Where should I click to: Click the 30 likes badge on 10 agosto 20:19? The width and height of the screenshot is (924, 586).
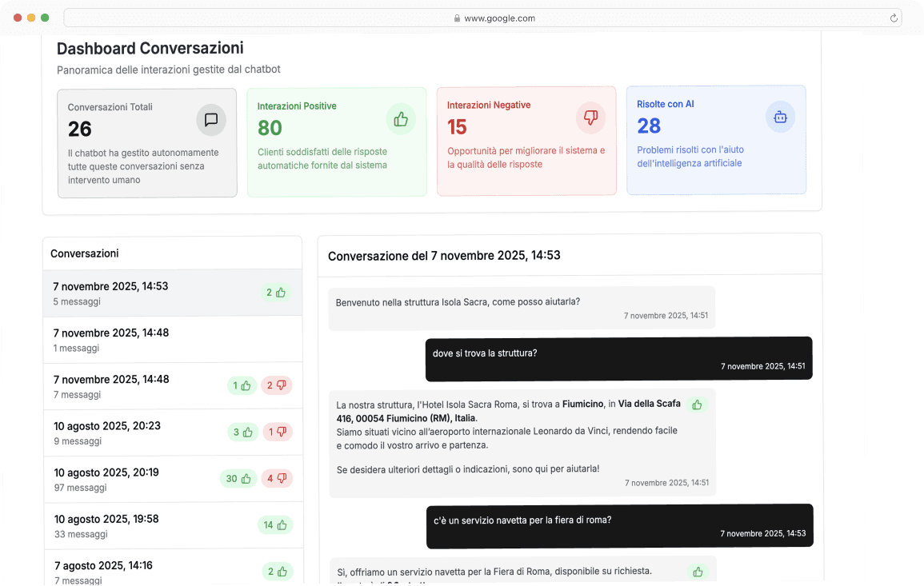[x=238, y=478]
